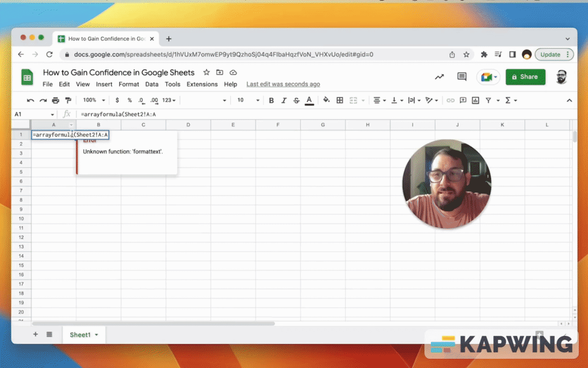Viewport: 588px width, 368px height.
Task: Click the Create a filter icon
Action: (x=488, y=100)
